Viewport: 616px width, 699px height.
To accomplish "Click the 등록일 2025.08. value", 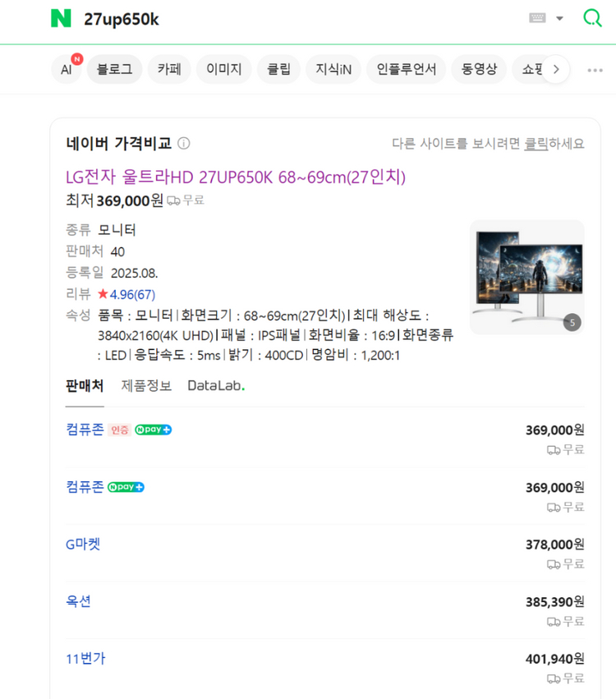I will (x=134, y=273).
